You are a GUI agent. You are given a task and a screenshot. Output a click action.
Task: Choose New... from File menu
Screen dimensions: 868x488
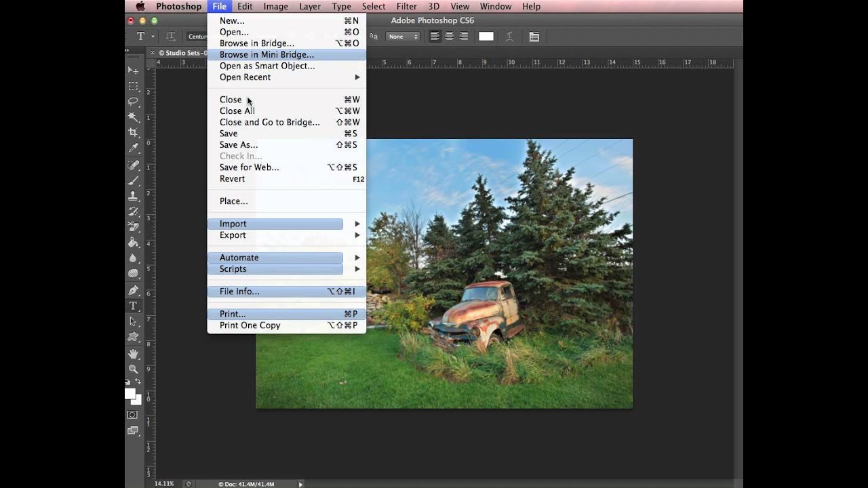pos(286,21)
